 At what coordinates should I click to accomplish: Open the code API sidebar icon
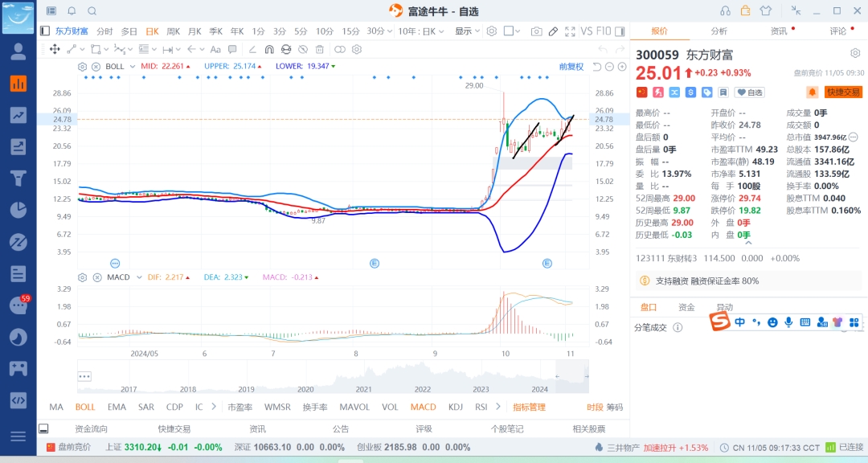coord(18,399)
